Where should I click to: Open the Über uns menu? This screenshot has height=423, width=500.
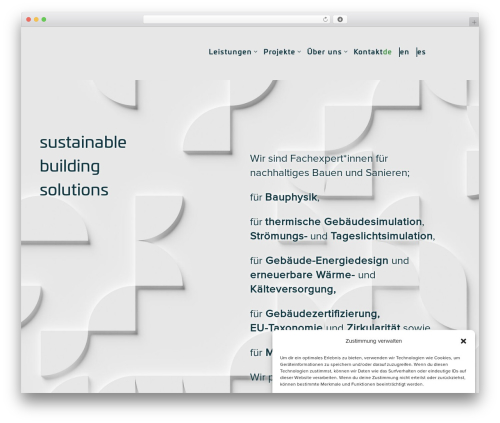(324, 52)
